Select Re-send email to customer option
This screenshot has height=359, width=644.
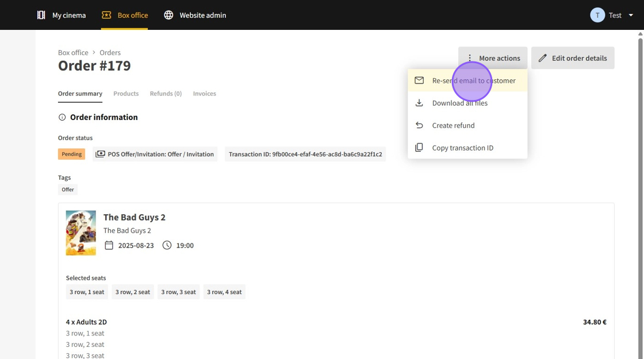[x=473, y=80]
